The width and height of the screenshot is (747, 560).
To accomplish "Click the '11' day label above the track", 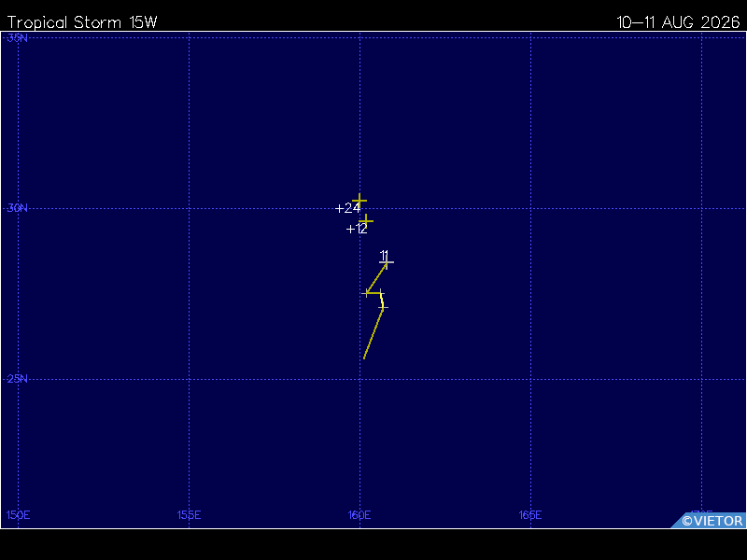I will point(385,255).
